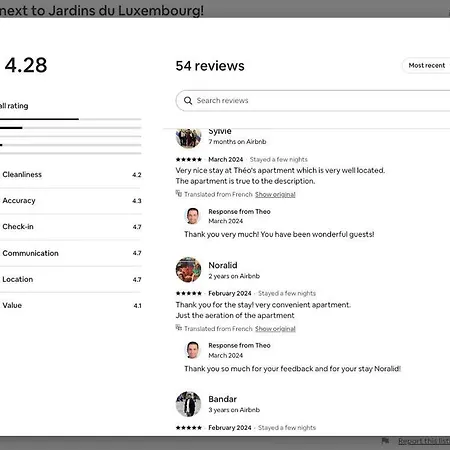Select the Location rating row

click(x=70, y=279)
